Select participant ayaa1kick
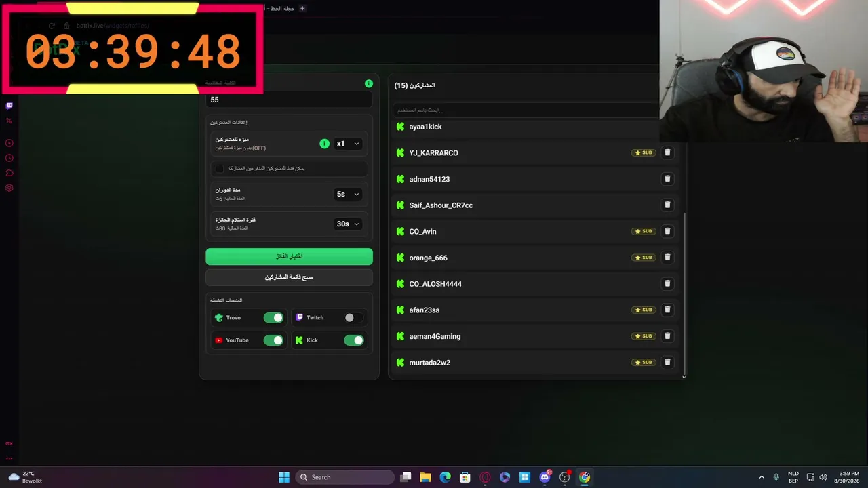Screen dimensions: 868x488 425,127
